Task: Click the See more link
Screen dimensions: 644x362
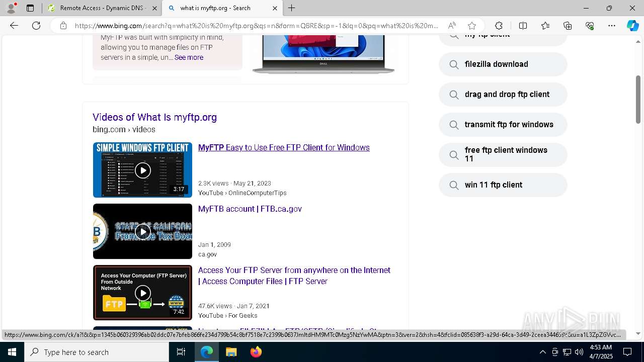Action: click(189, 57)
